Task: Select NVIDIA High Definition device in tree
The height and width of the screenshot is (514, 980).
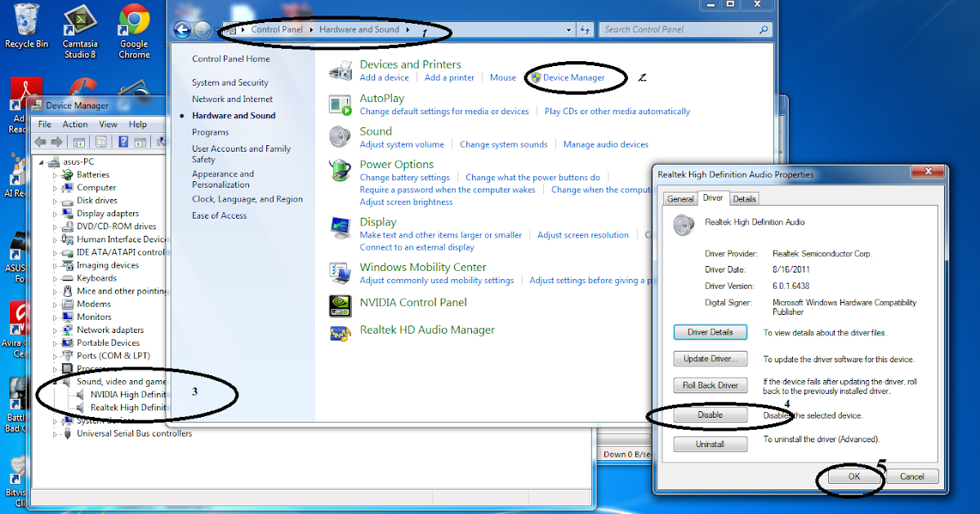Action: click(122, 394)
